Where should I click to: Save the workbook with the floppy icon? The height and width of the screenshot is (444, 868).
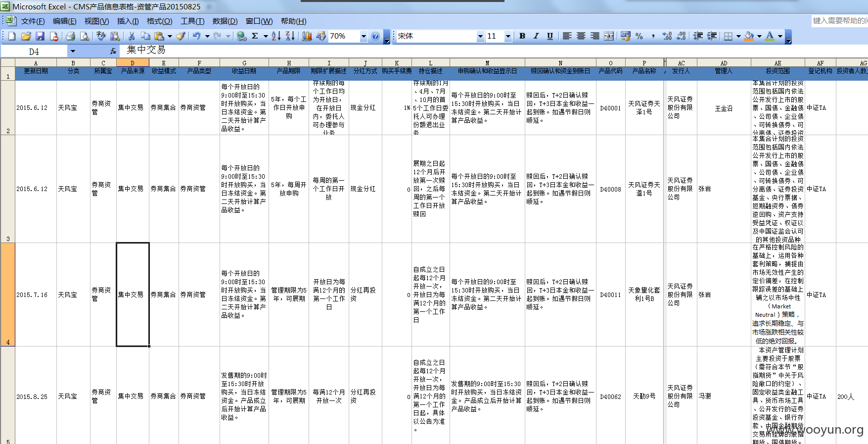[x=40, y=36]
